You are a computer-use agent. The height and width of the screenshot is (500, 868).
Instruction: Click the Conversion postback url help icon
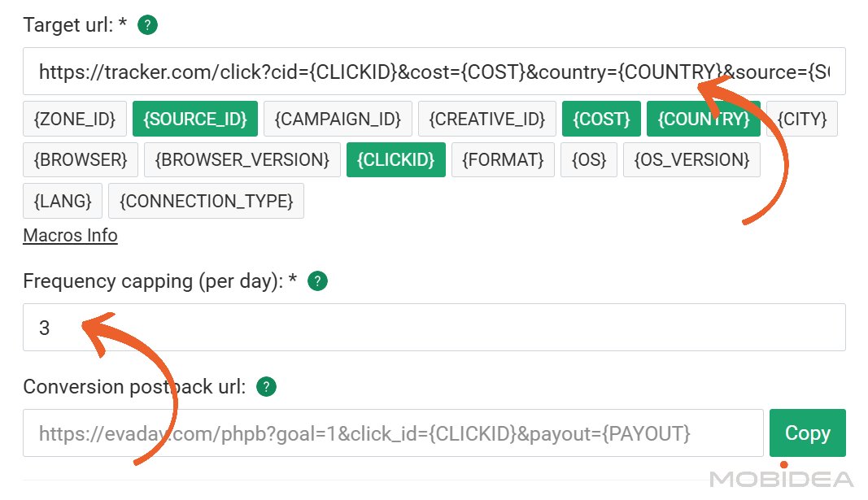266,387
